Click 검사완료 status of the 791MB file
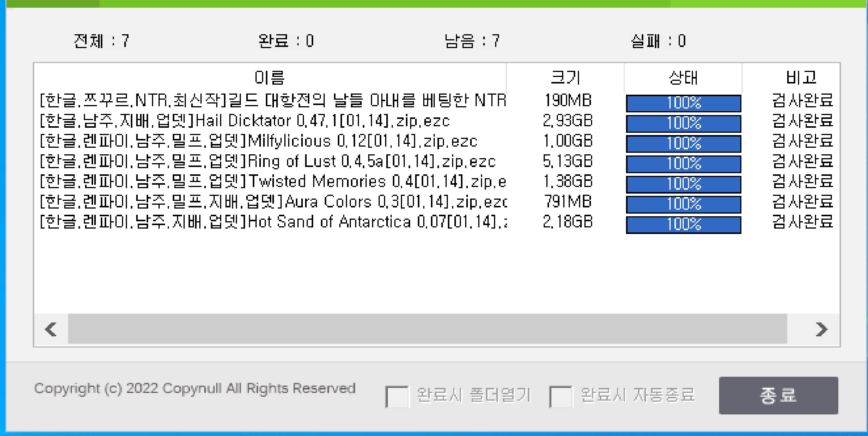The height and width of the screenshot is (436, 868). [x=802, y=202]
